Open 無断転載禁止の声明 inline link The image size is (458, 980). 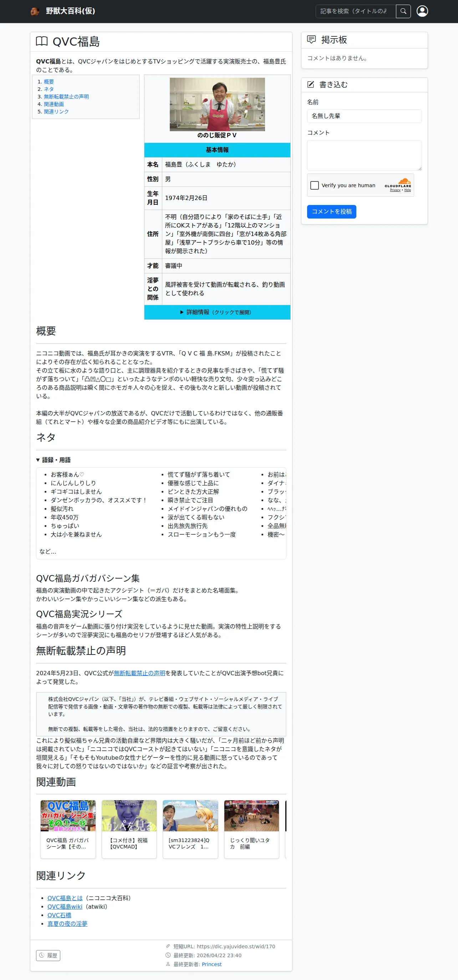pyautogui.click(x=139, y=673)
